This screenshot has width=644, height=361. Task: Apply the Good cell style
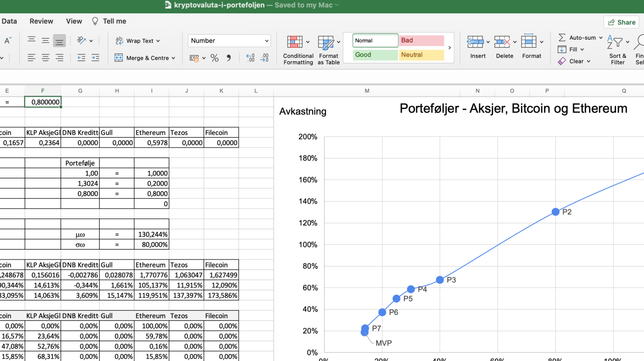(376, 55)
